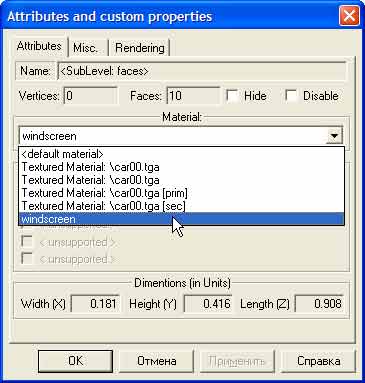
Task: Toggle the second-to-last unsupported checkbox
Action: (x=27, y=241)
